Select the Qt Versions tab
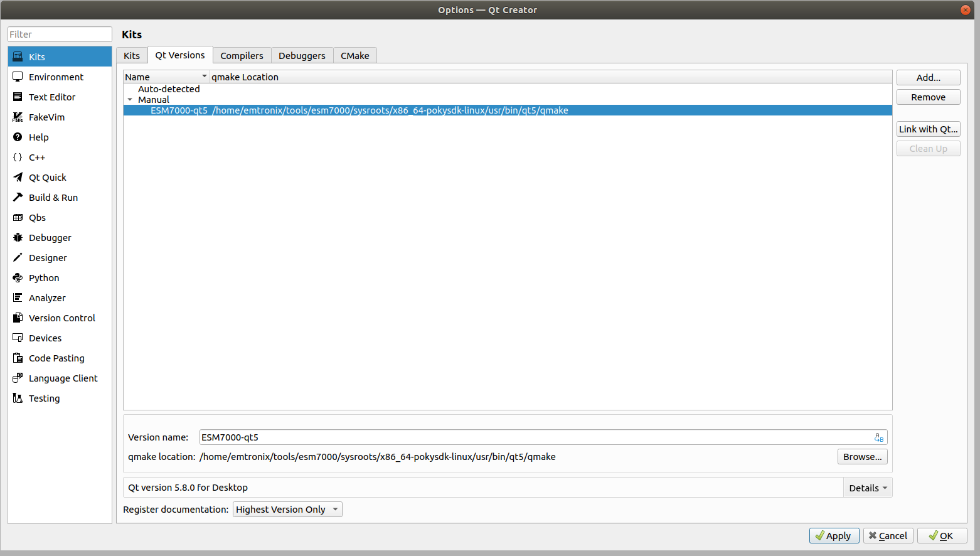This screenshot has width=980, height=556. pyautogui.click(x=180, y=55)
